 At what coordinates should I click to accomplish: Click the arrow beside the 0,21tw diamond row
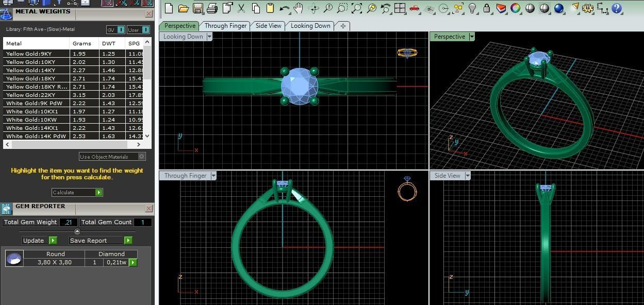(133, 262)
